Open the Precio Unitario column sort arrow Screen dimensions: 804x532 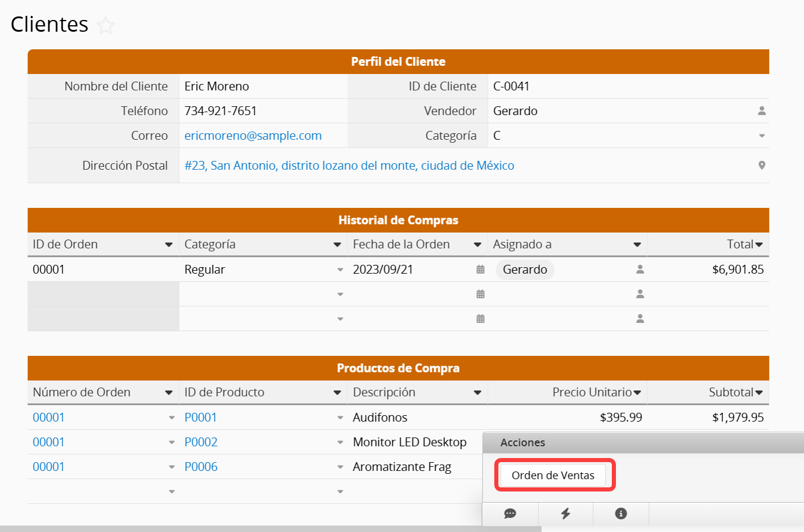pyautogui.click(x=638, y=393)
